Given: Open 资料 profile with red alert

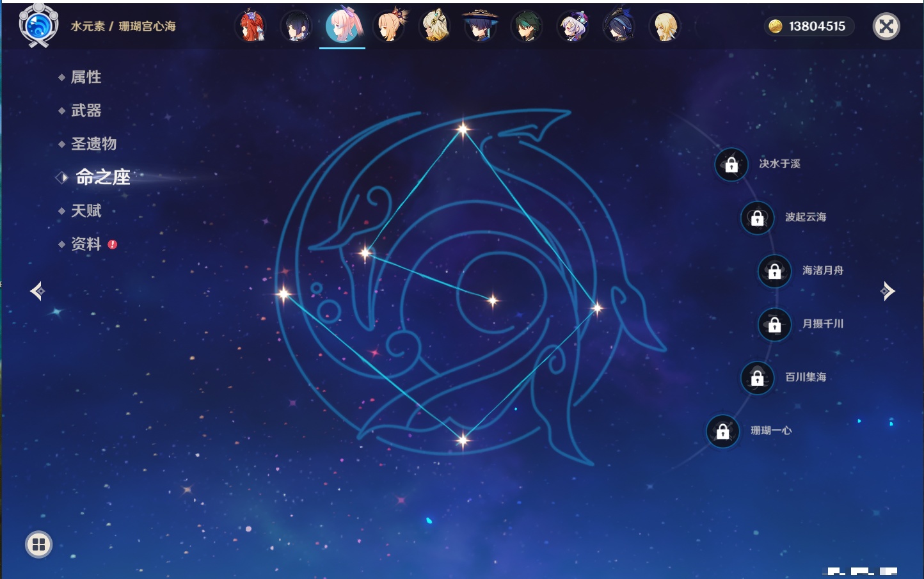Looking at the screenshot, I should tap(86, 244).
